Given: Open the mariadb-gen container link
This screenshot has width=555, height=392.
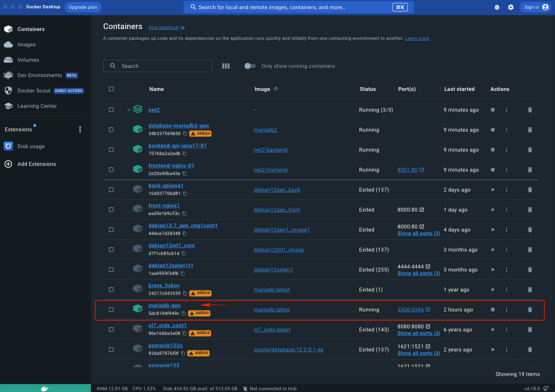Looking at the screenshot, I should (165, 306).
